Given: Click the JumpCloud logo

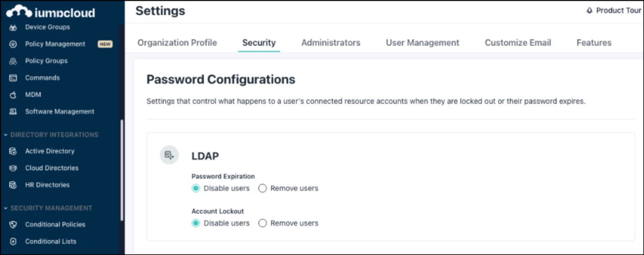Looking at the screenshot, I should pos(50,12).
